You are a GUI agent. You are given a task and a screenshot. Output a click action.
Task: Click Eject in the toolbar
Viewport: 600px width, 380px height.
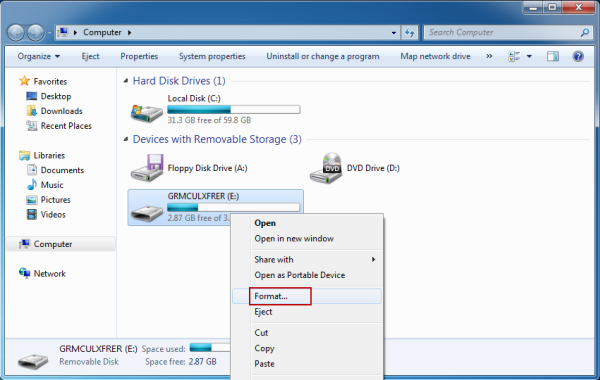(90, 56)
